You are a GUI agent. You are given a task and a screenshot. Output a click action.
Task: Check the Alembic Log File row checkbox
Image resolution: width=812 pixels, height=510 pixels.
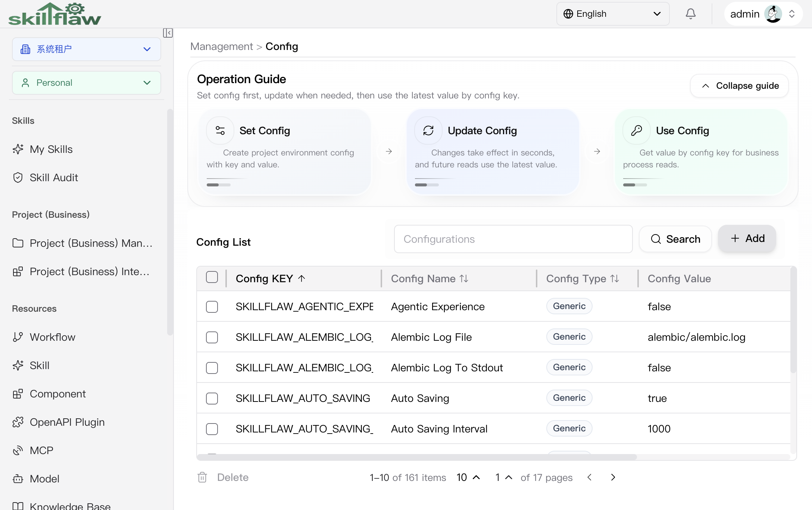(212, 337)
